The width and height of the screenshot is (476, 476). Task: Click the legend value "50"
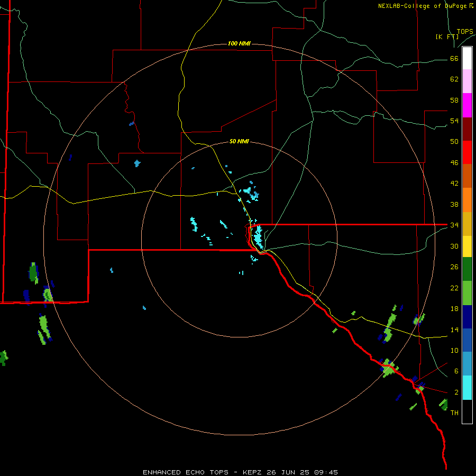tap(454, 142)
